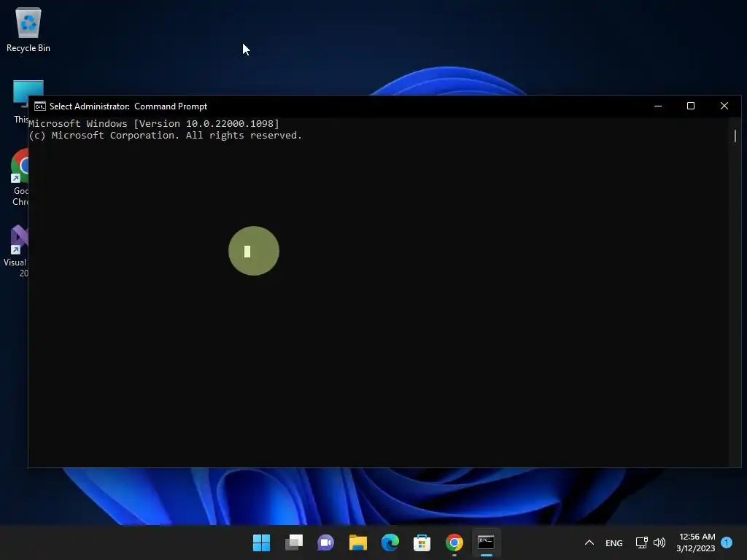Open the notification badge in the tray
Screen dimensions: 747x560
tap(727, 542)
